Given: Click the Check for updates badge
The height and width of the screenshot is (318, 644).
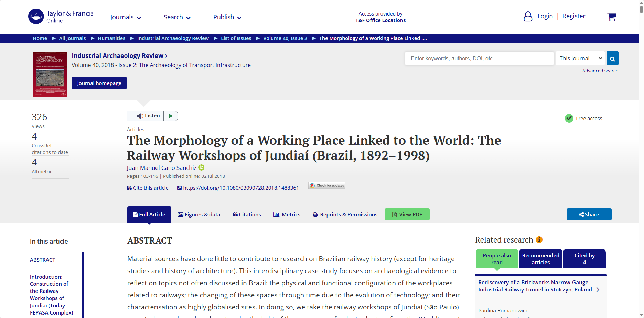Looking at the screenshot, I should 327,186.
